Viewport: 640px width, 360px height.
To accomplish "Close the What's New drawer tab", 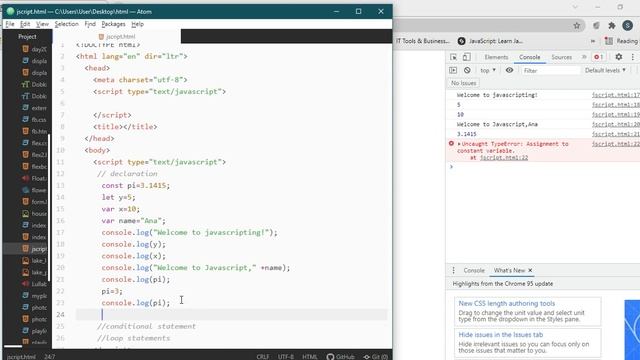I will (530, 270).
